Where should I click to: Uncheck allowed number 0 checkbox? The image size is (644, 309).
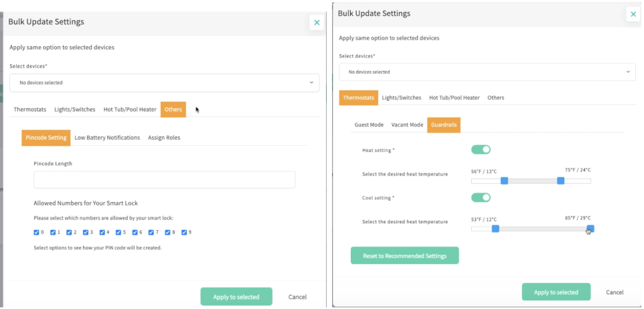[37, 233]
